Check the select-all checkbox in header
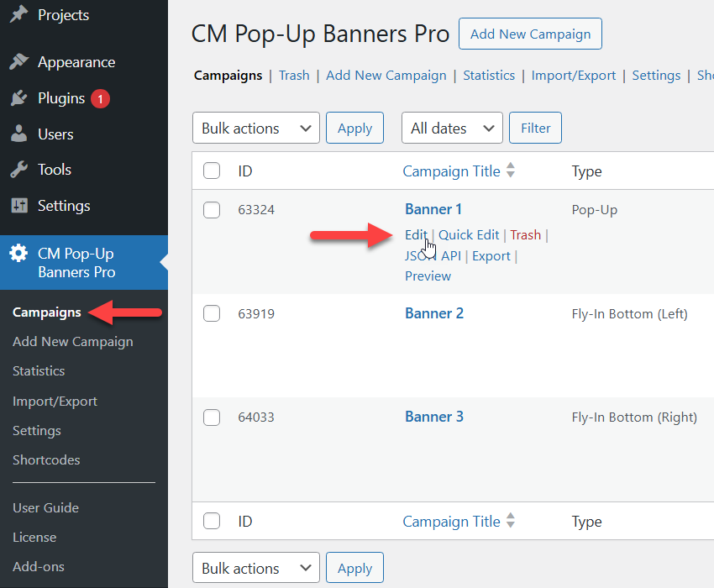This screenshot has width=714, height=588. (212, 171)
